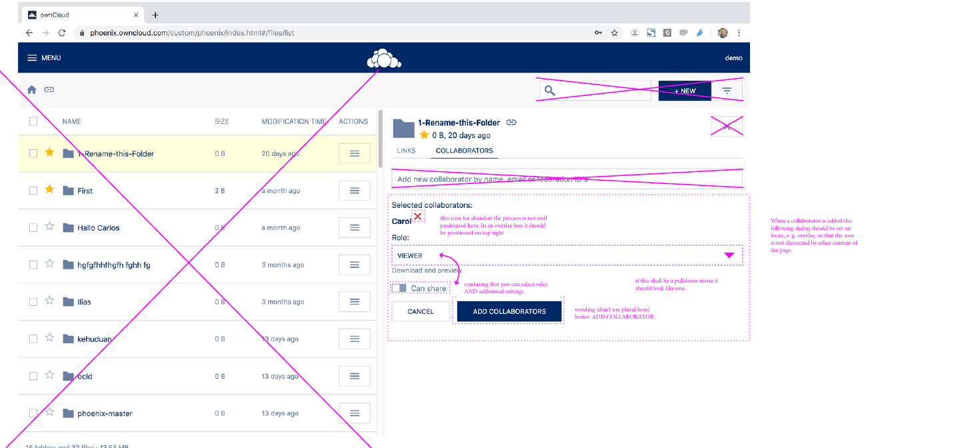Open the demo user menu
This screenshot has height=448, width=980.
coord(733,58)
